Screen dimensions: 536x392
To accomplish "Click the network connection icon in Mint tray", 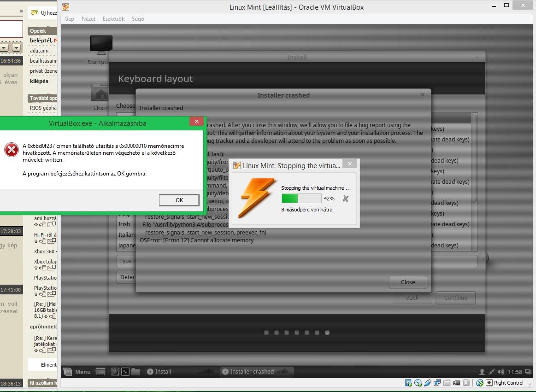I will point(492,372).
